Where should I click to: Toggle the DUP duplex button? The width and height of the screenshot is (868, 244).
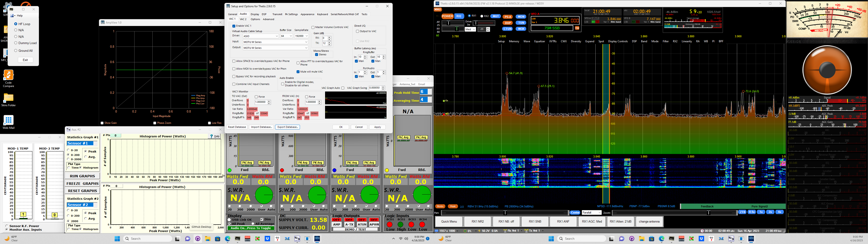pyautogui.click(x=507, y=23)
